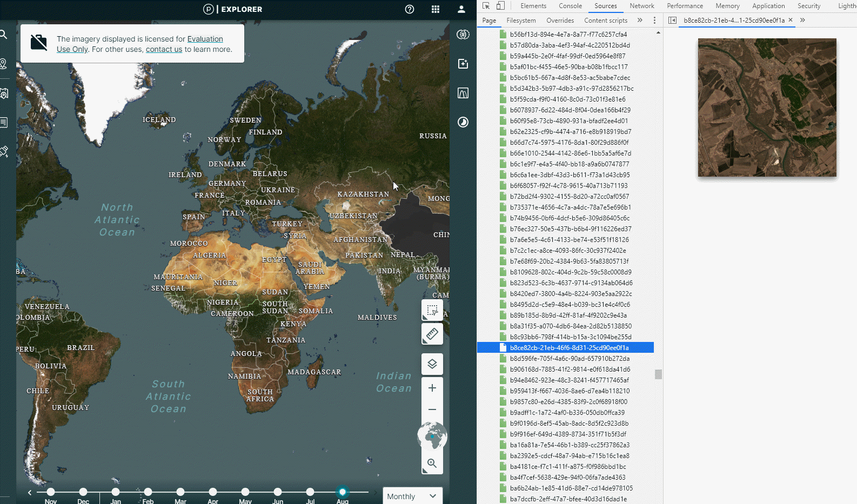Open file b8d596fe-705f-4a6c-90ad-657910b272da
This screenshot has height=504, width=857.
coord(570,359)
